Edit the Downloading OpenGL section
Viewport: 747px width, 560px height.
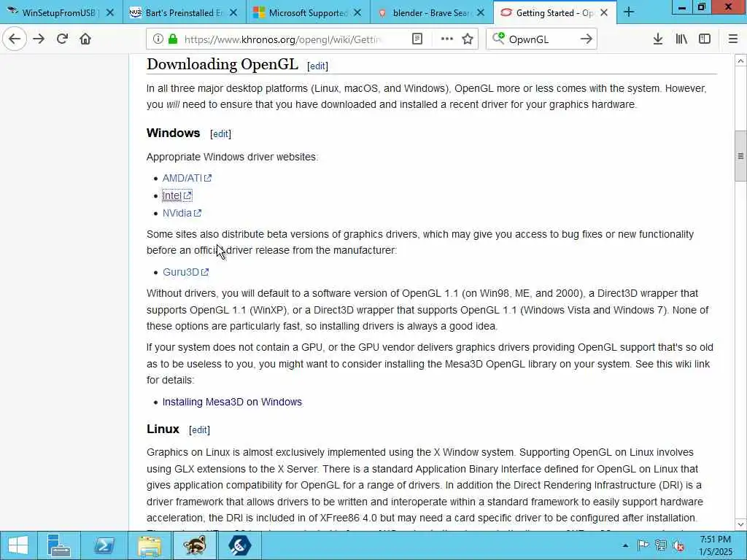(317, 66)
